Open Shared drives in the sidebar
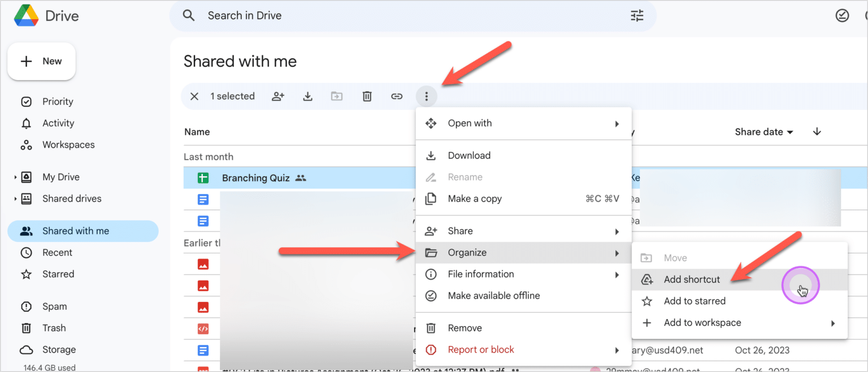 point(72,199)
